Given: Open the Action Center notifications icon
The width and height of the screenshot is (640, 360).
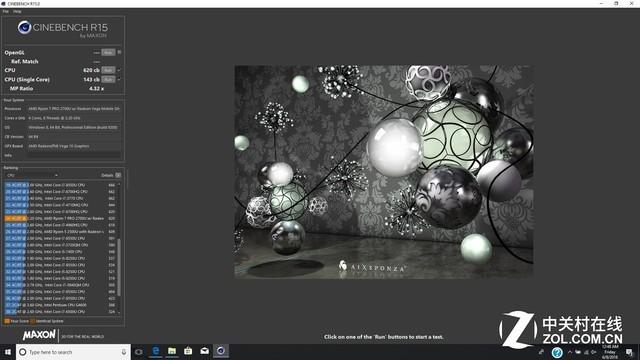Looking at the screenshot, I should coord(629,352).
